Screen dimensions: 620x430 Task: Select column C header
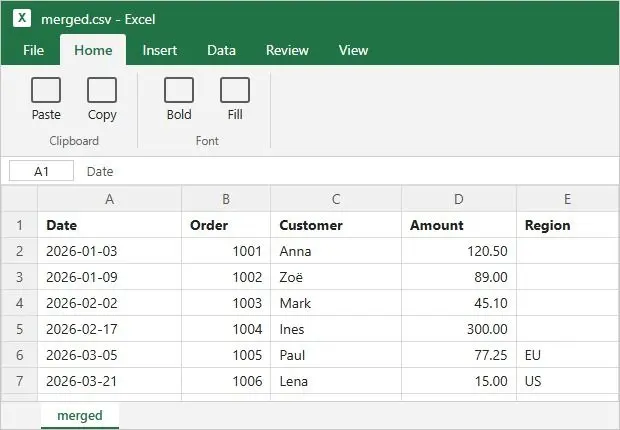pyautogui.click(x=336, y=199)
